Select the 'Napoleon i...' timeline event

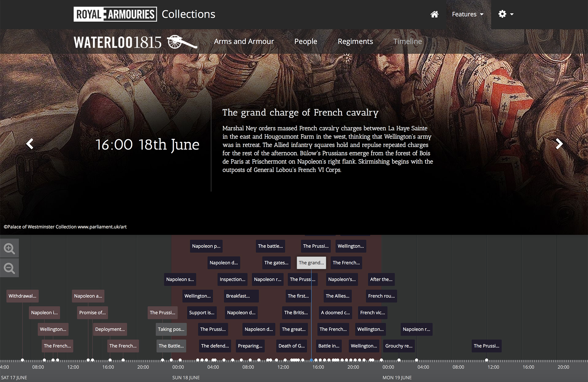coord(44,313)
